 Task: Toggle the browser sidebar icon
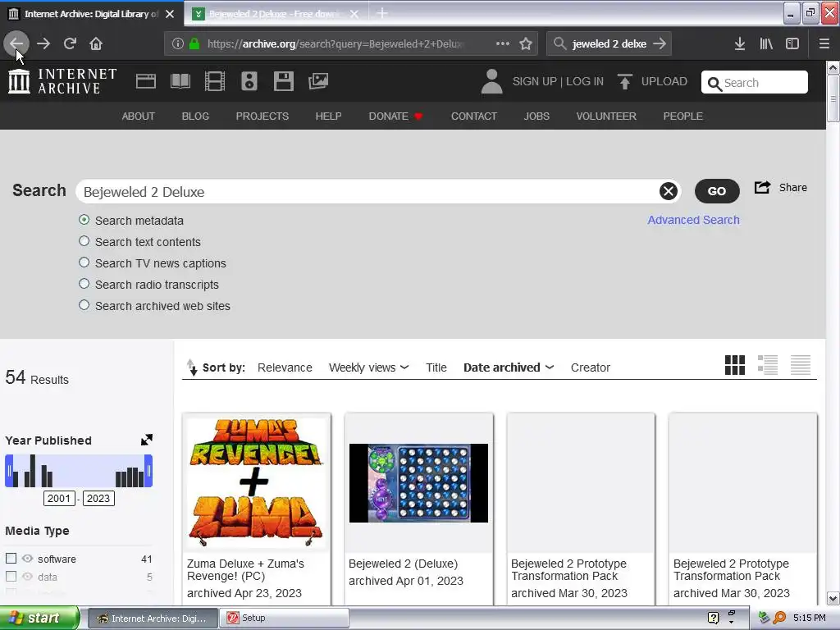pos(792,43)
